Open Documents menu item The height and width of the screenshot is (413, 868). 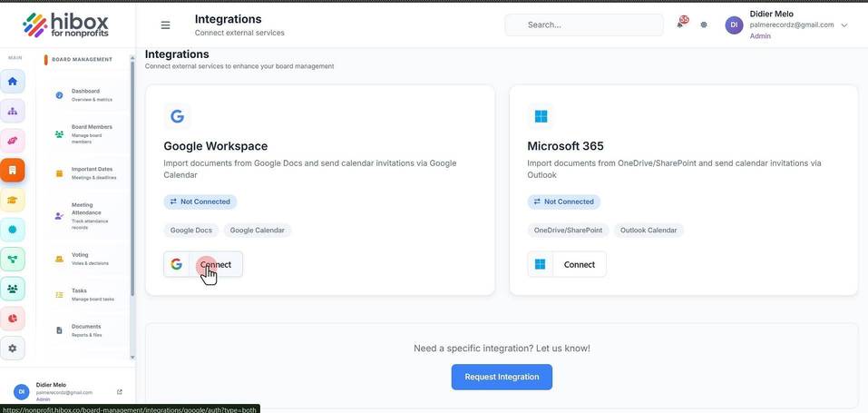tap(84, 330)
